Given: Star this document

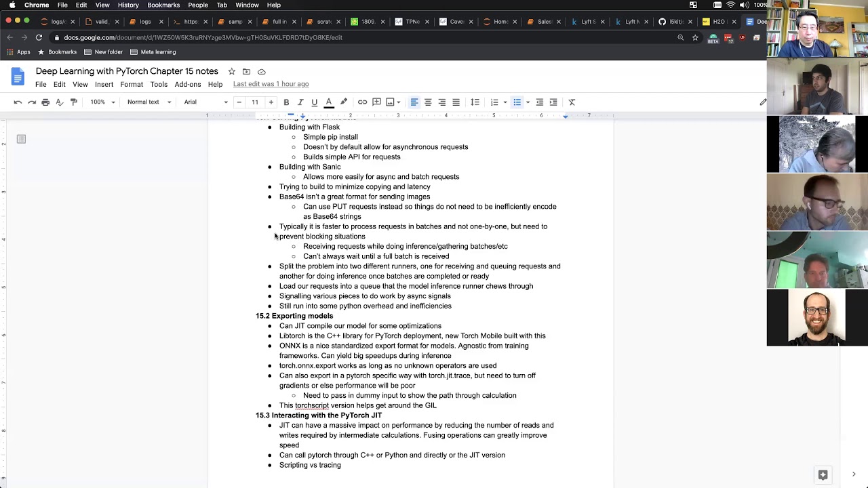Looking at the screenshot, I should [x=231, y=71].
